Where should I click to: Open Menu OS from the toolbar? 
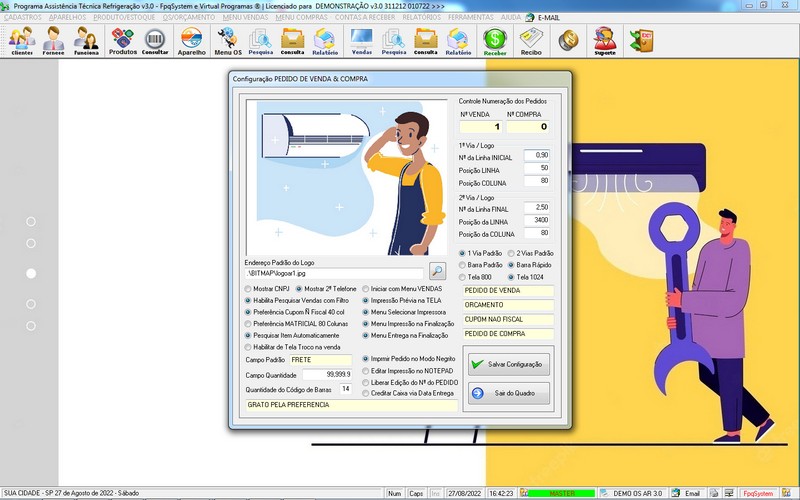click(228, 41)
